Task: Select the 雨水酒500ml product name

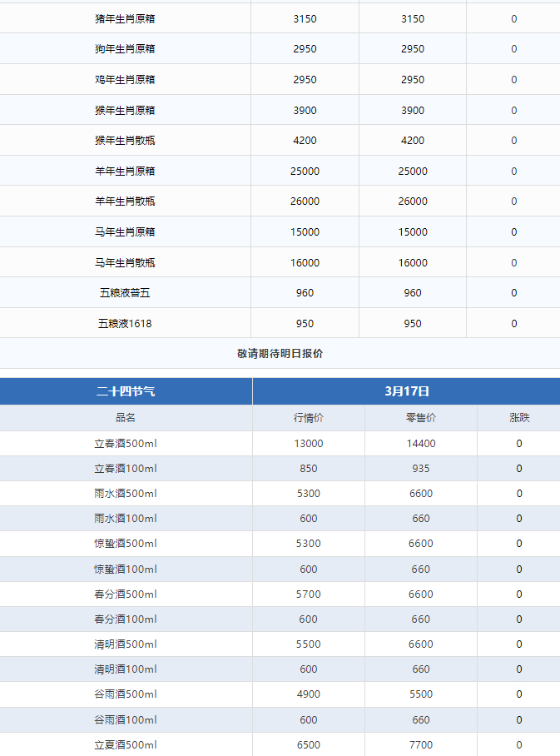Action: (126, 494)
